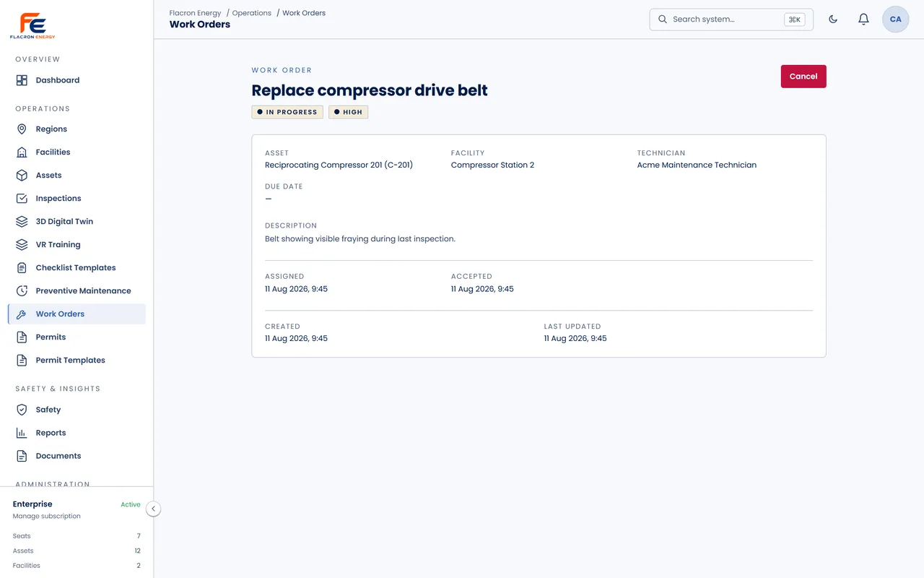The width and height of the screenshot is (924, 578).
Task: Click the Permit Templates document icon
Action: pyautogui.click(x=22, y=361)
